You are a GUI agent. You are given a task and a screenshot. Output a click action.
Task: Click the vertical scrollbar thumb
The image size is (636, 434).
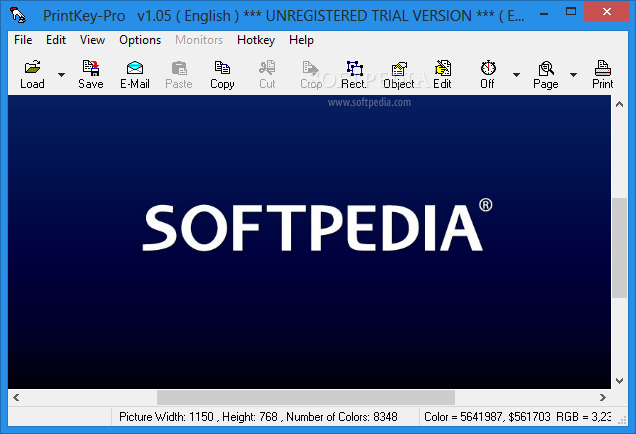pos(619,248)
